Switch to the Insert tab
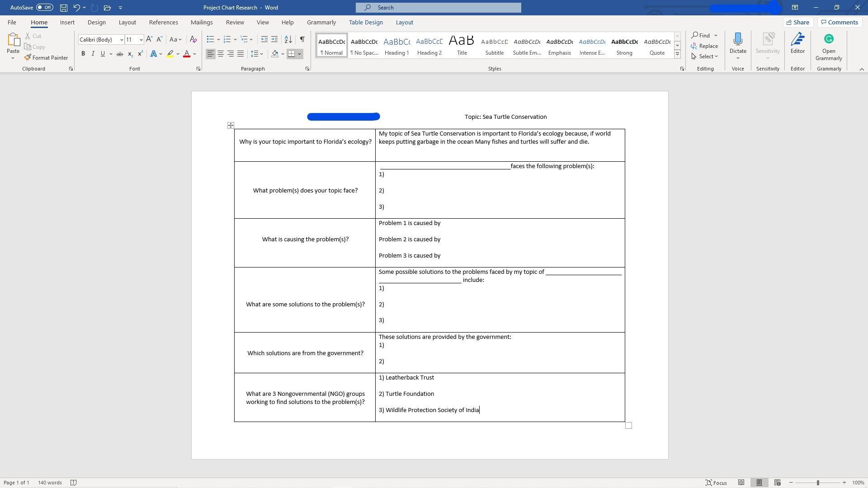 pos(67,22)
